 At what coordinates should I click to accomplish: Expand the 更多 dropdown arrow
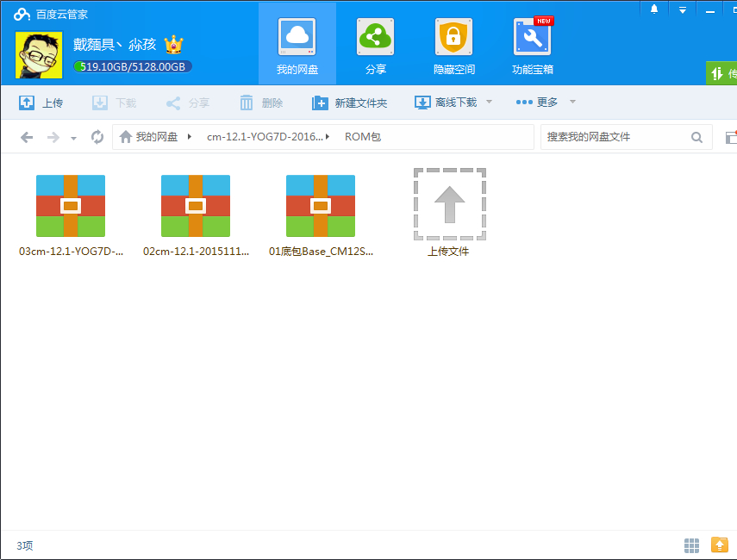[572, 102]
